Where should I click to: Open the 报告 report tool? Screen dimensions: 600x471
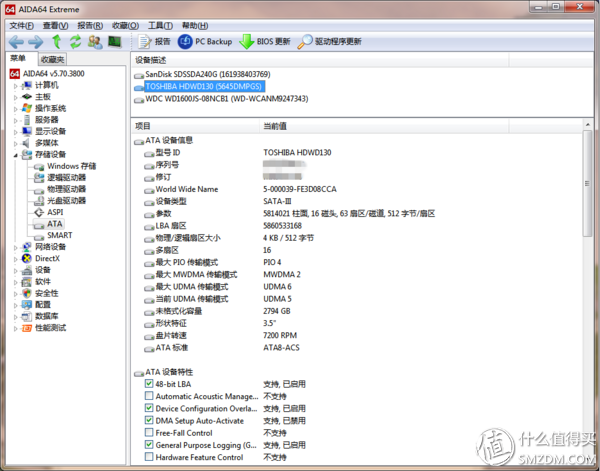pyautogui.click(x=154, y=41)
